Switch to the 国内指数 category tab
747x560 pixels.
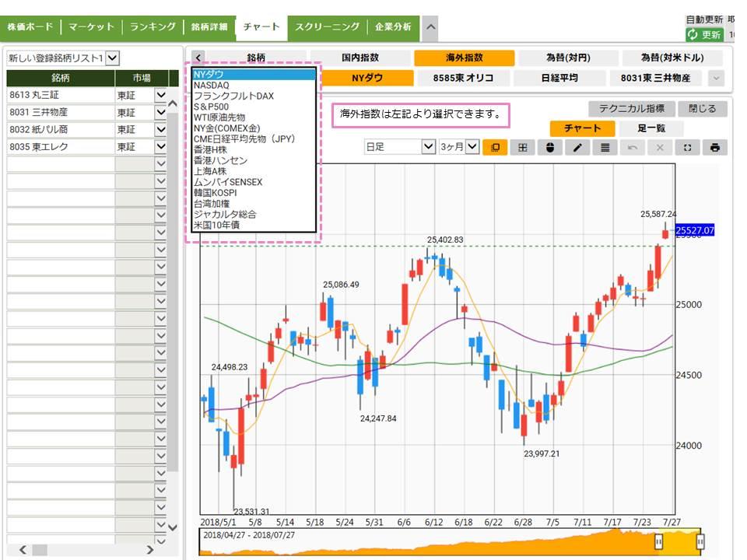tap(360, 58)
